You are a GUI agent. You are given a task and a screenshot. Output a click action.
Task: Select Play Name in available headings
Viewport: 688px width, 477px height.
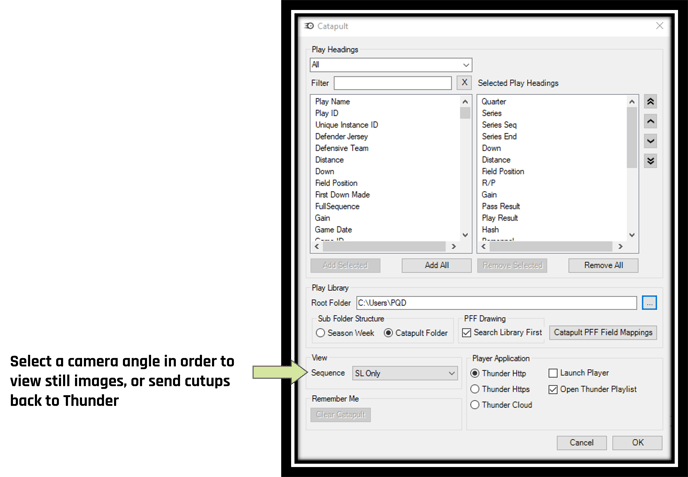(332, 102)
